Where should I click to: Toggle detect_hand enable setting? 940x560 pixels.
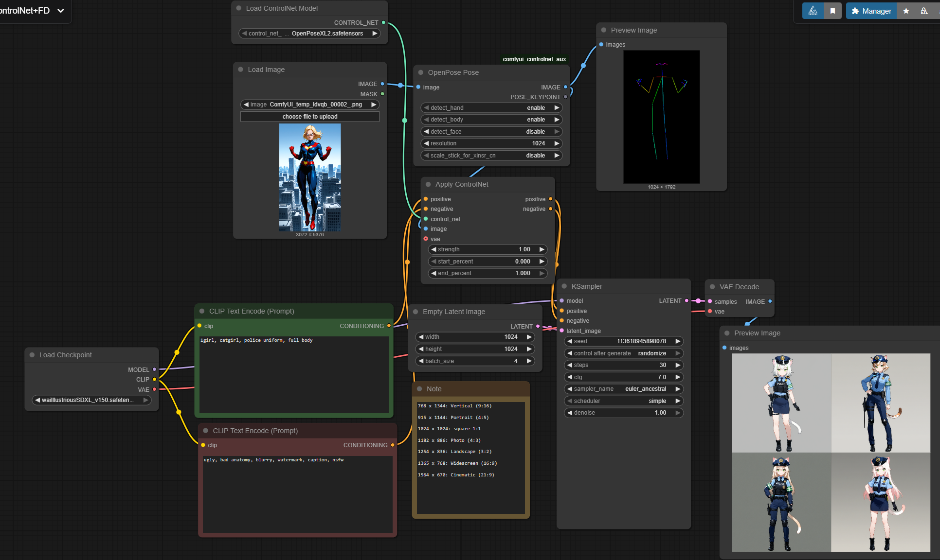(491, 108)
